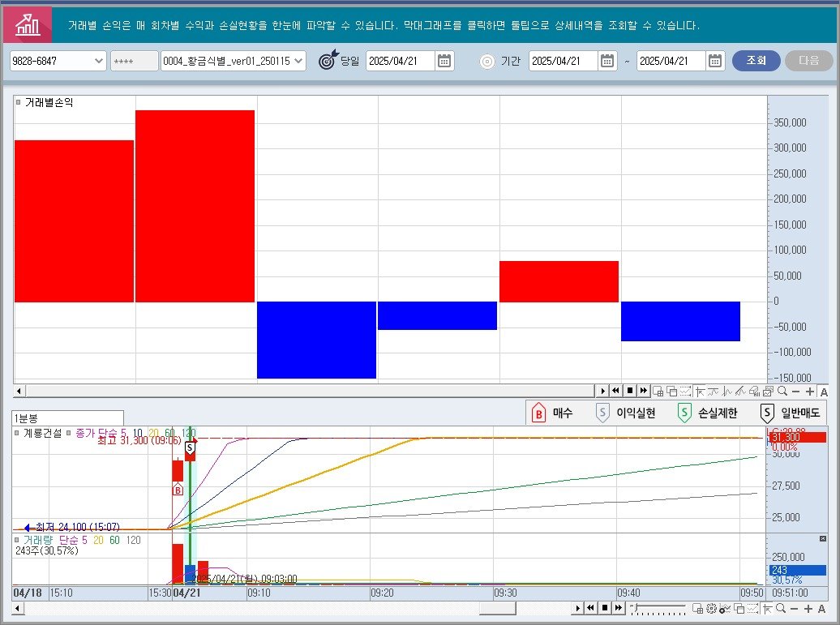Edit the 기간 end date field
Viewport: 840px width, 625px height.
click(x=671, y=61)
